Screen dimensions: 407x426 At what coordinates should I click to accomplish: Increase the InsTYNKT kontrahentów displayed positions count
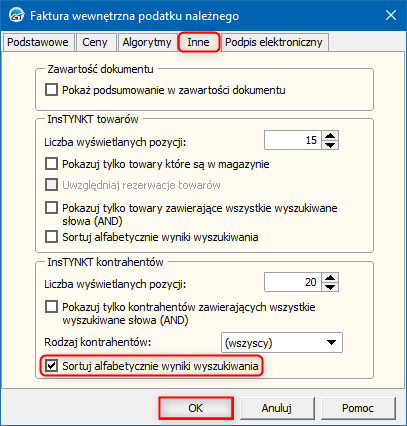tap(330, 278)
